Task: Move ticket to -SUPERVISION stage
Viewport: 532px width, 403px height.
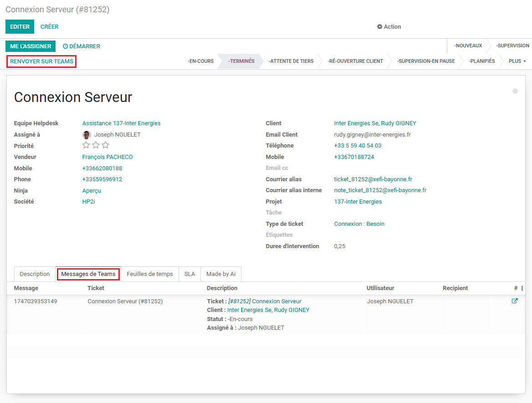Action: click(512, 46)
